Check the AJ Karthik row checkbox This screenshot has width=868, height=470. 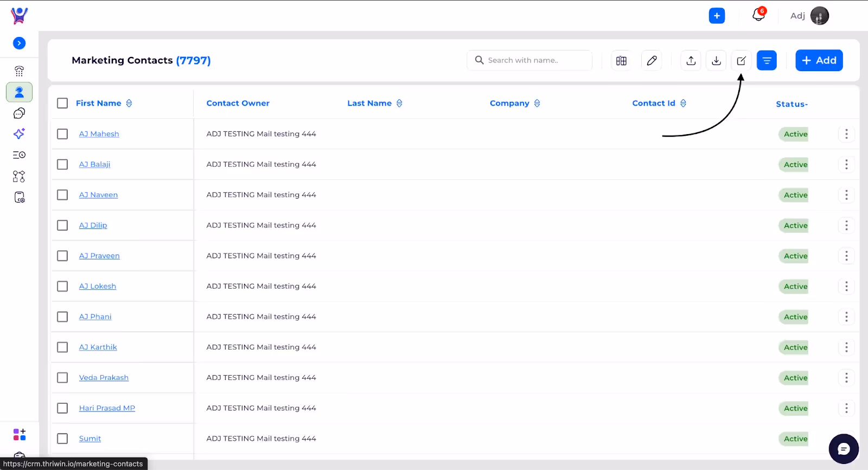(x=62, y=347)
